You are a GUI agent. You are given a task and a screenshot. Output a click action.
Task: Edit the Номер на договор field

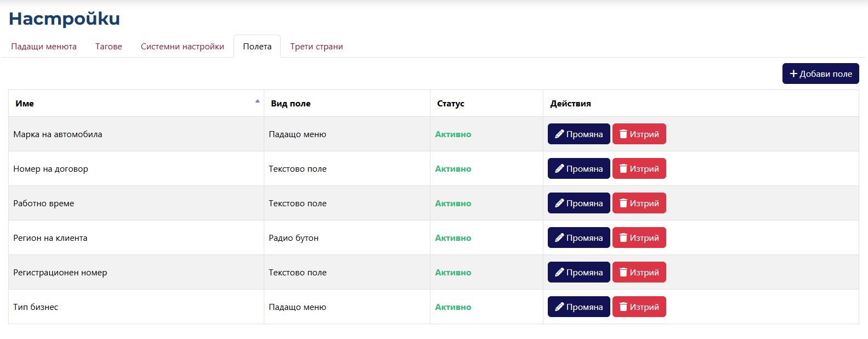(x=578, y=168)
